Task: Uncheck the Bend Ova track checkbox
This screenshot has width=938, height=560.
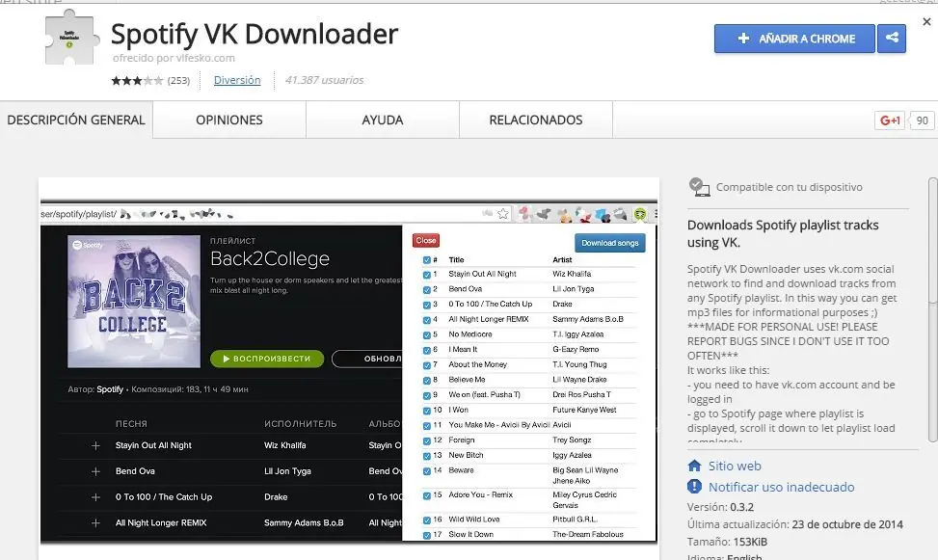Action: 425,289
